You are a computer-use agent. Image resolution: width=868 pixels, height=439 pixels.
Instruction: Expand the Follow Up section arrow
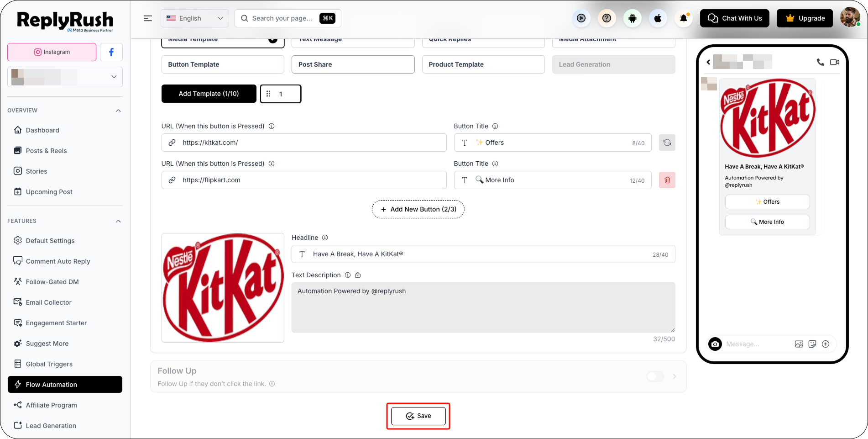click(675, 376)
